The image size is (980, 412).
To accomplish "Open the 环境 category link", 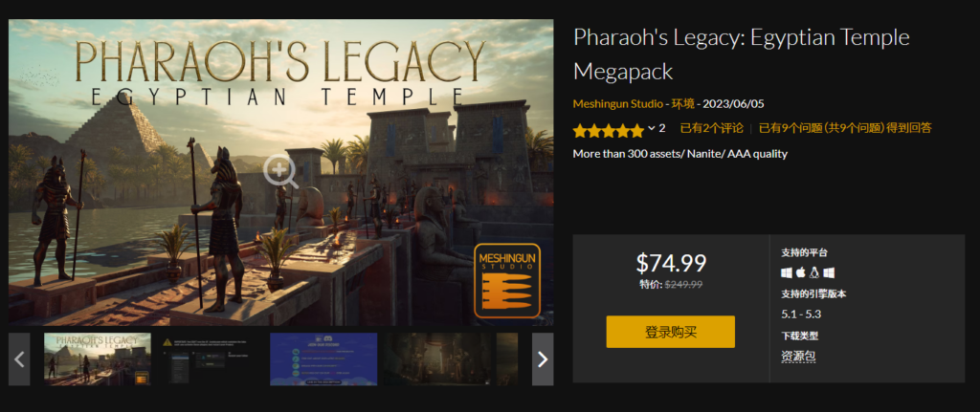I will 682,103.
